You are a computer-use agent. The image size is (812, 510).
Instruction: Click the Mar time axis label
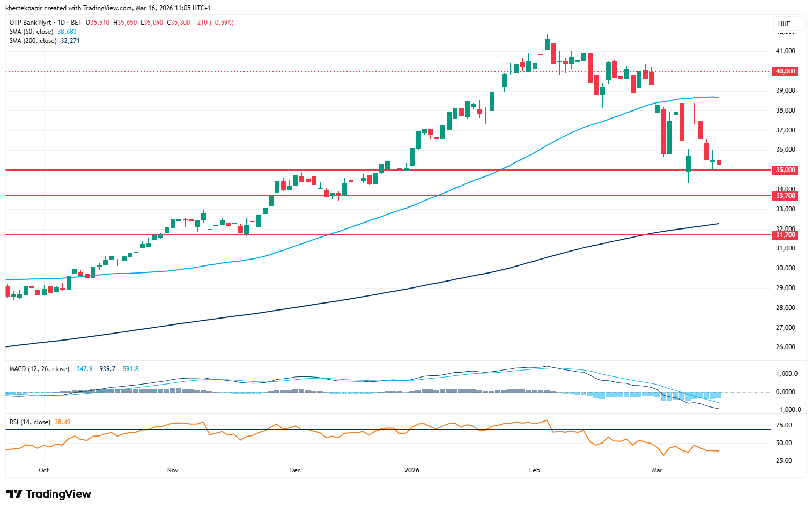pyautogui.click(x=657, y=470)
